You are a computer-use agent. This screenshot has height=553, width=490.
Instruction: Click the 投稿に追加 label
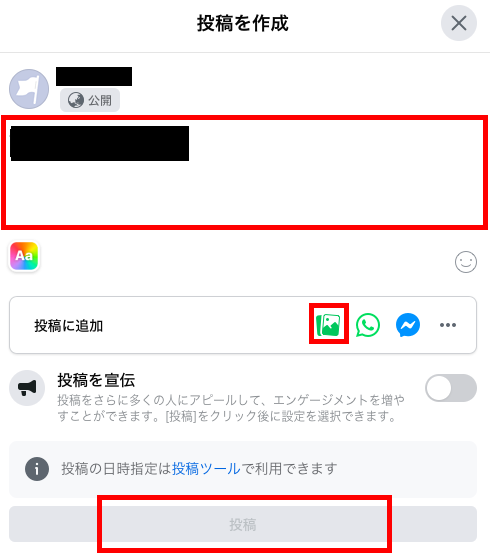68,325
